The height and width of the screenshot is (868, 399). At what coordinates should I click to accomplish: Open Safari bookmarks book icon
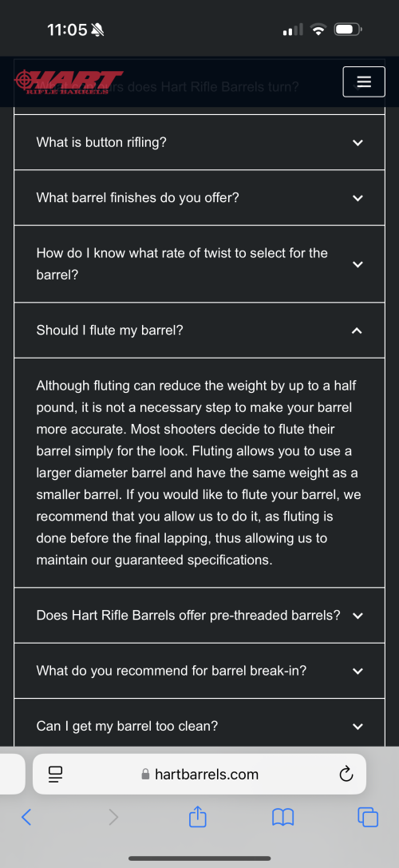click(282, 817)
